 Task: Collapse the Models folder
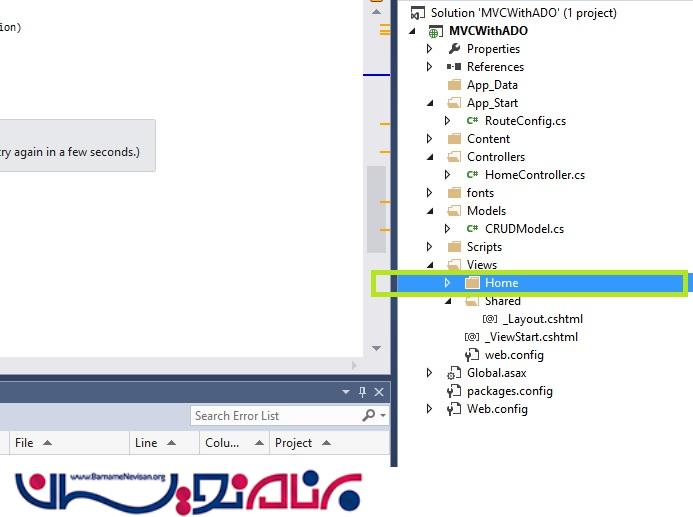click(430, 211)
